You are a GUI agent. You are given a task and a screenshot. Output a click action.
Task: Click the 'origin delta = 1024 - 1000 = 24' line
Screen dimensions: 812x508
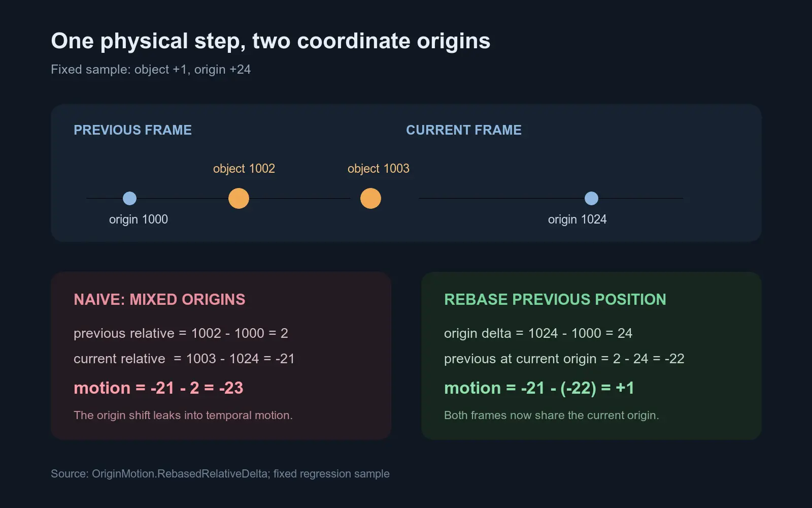coord(538,333)
